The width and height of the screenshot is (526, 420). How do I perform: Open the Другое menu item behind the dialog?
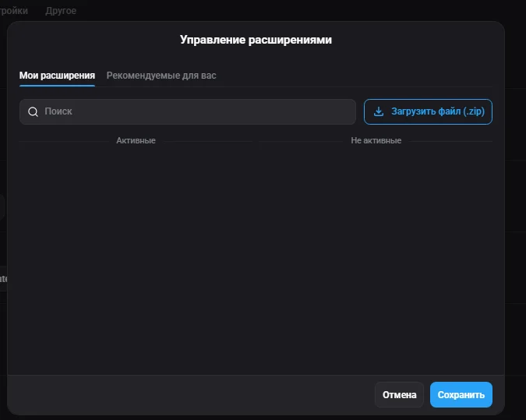pyautogui.click(x=61, y=11)
